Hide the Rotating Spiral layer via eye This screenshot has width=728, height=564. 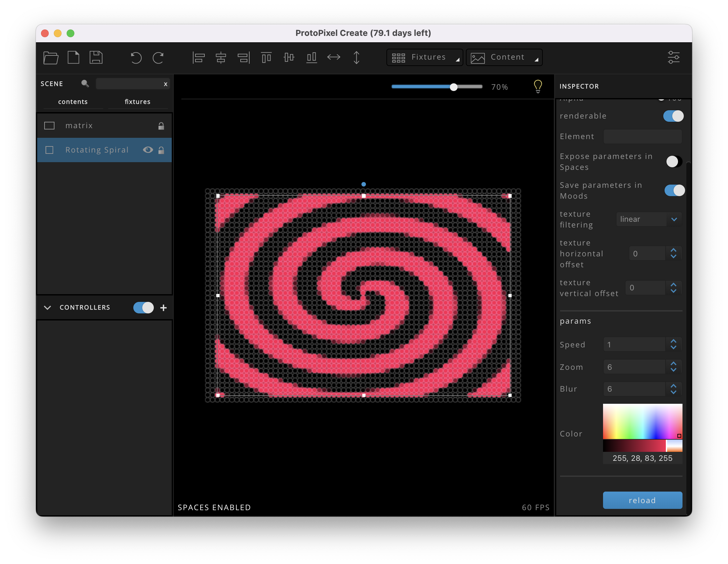(148, 150)
